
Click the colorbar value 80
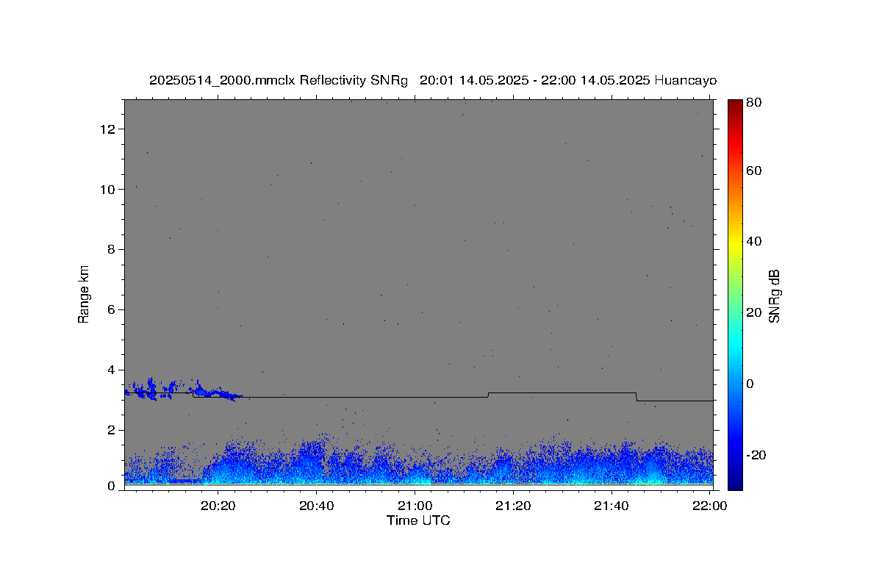click(x=753, y=103)
